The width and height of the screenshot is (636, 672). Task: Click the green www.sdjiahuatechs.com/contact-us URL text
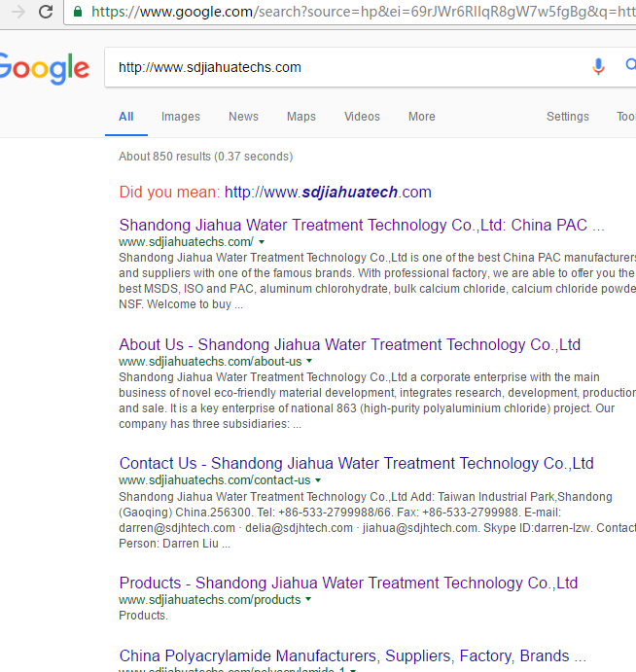(x=215, y=480)
